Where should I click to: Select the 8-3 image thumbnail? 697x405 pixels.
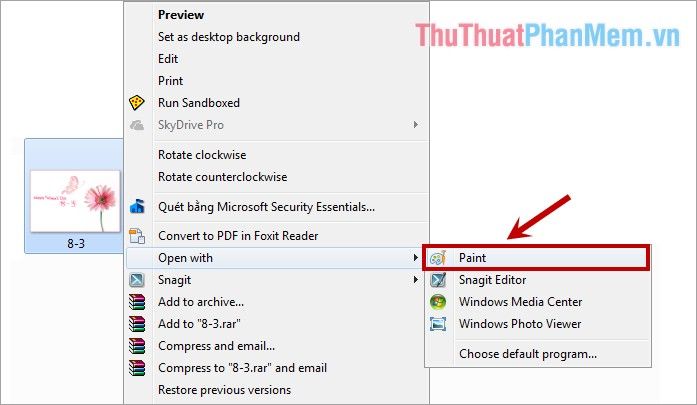(x=75, y=201)
